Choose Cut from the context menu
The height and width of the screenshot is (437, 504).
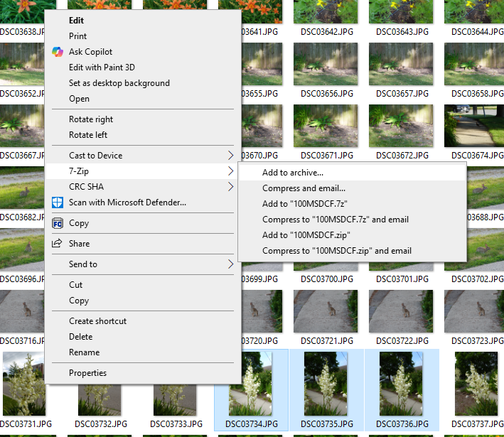pos(143,285)
